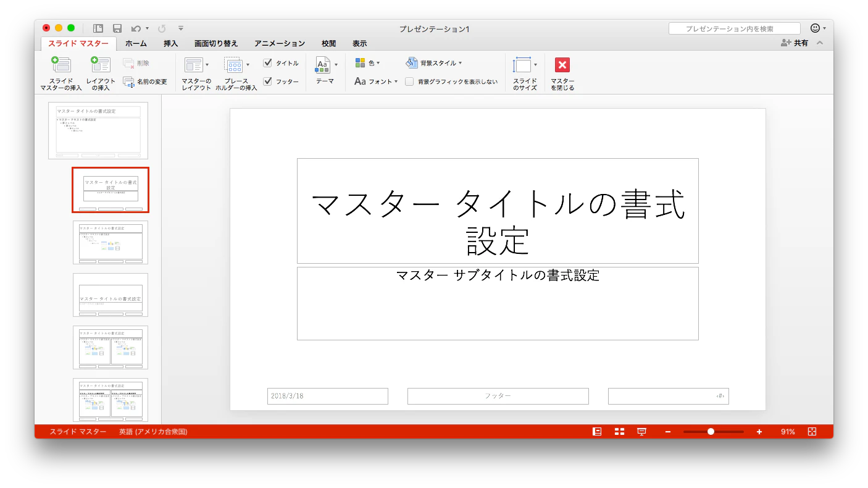Close master view with マスターを閉じる

click(x=562, y=74)
